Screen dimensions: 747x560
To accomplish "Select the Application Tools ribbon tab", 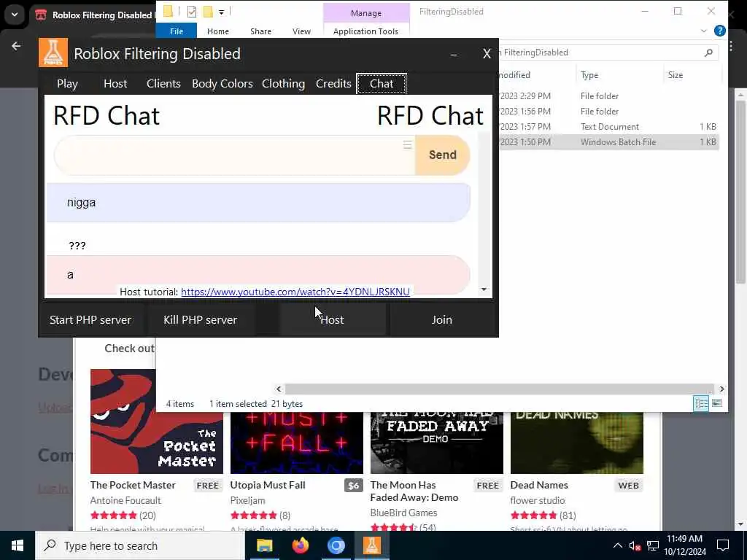I will click(366, 31).
